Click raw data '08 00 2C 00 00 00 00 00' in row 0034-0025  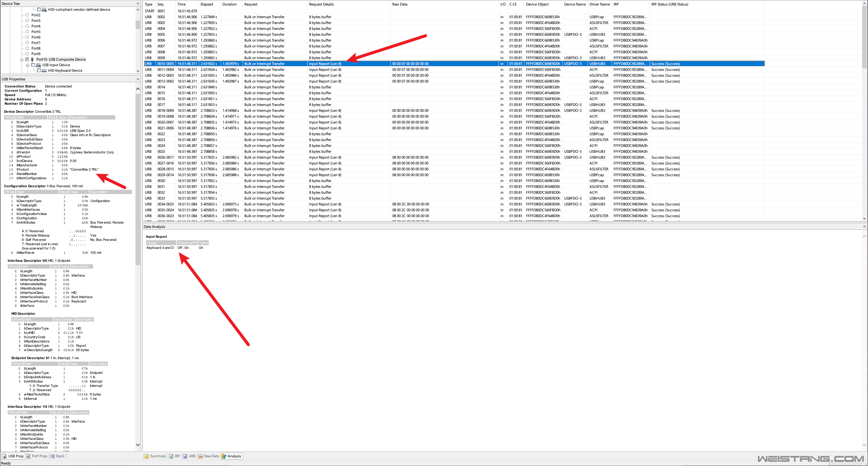tap(410, 204)
